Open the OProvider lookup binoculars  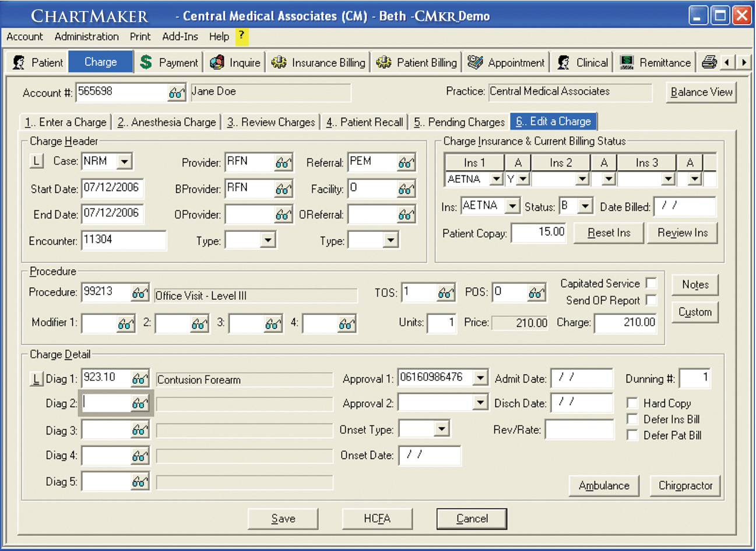(283, 215)
